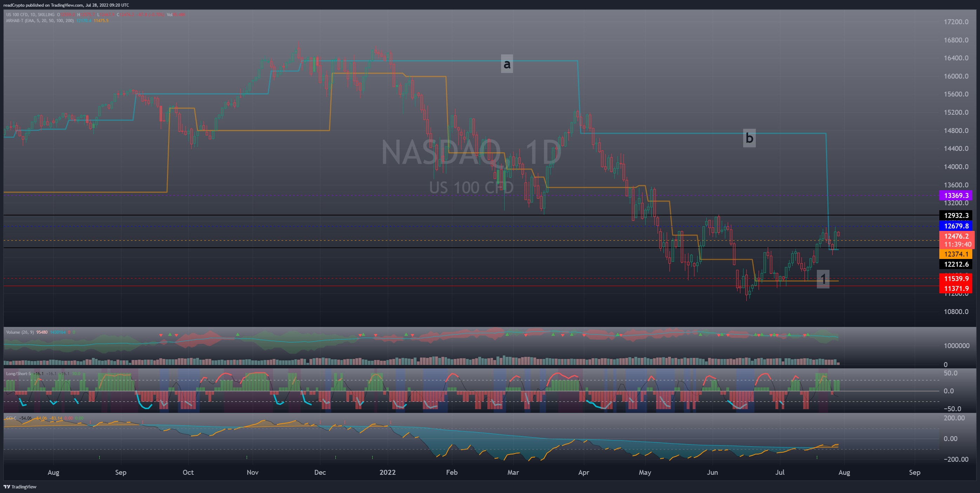The image size is (980, 493).
Task: Select the chart annotation label 'b'
Action: [749, 138]
